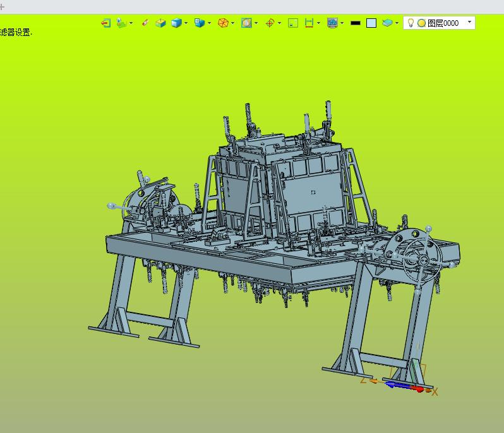
Task: Open dropdown next to dimension bracket icon
Action: click(318, 23)
